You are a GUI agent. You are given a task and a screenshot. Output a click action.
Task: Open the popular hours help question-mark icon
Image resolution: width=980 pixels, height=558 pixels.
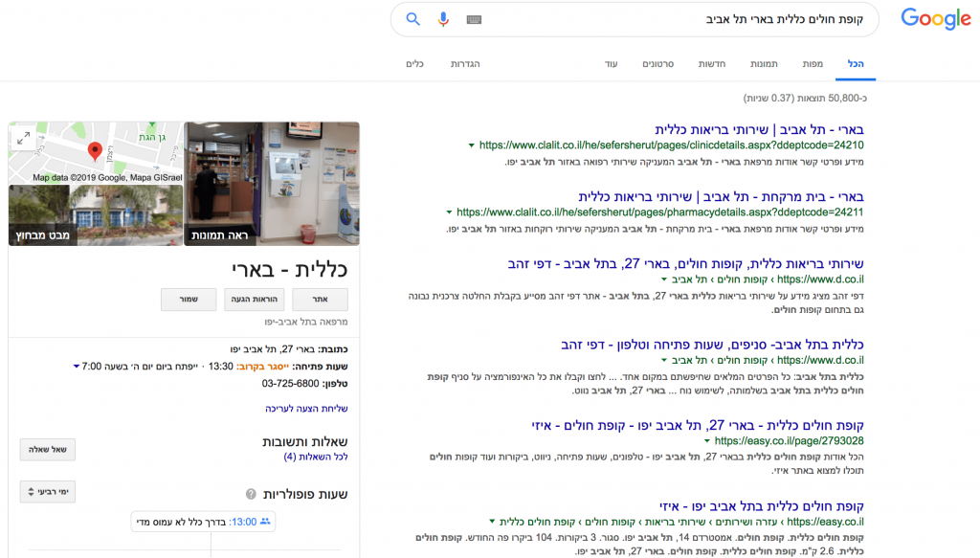point(251,494)
